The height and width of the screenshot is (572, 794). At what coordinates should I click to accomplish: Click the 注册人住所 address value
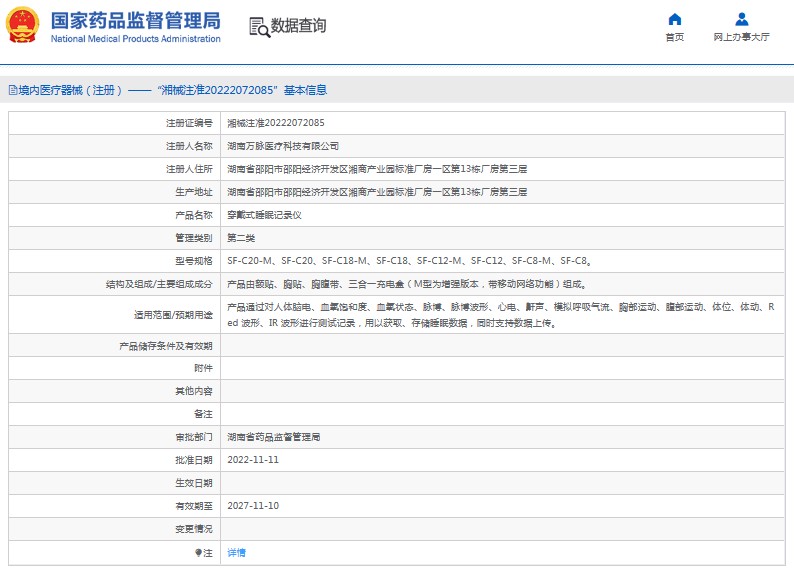click(377, 169)
